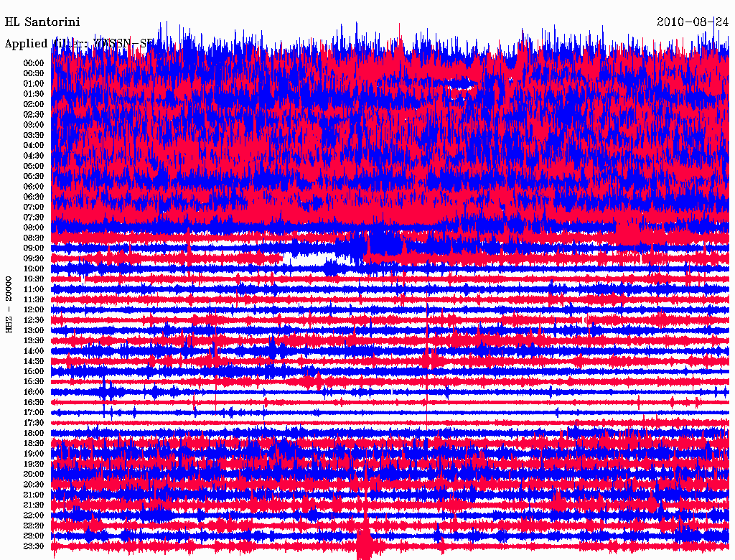Click the 17:00 time row label

pyautogui.click(x=34, y=412)
